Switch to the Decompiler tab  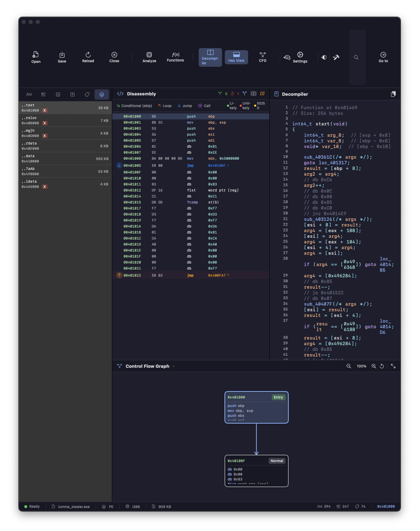210,57
